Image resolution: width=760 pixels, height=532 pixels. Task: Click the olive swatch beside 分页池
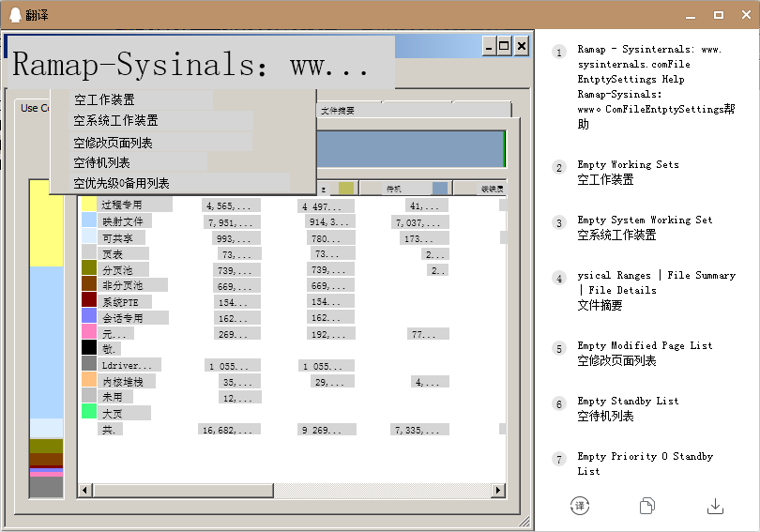coord(89,268)
